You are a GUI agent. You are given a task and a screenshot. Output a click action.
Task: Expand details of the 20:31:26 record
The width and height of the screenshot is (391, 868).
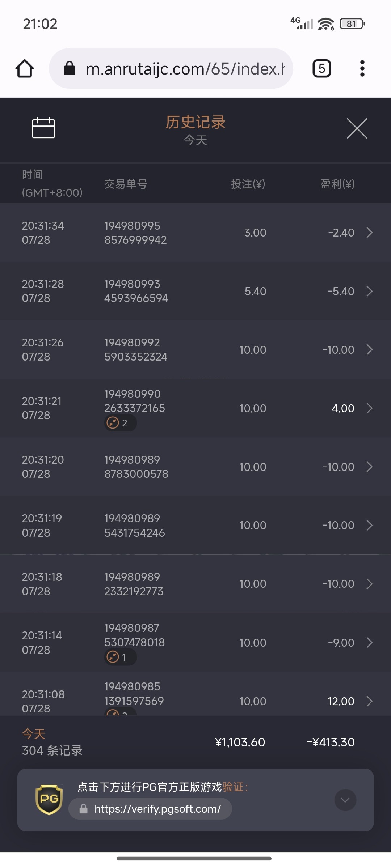point(369,350)
